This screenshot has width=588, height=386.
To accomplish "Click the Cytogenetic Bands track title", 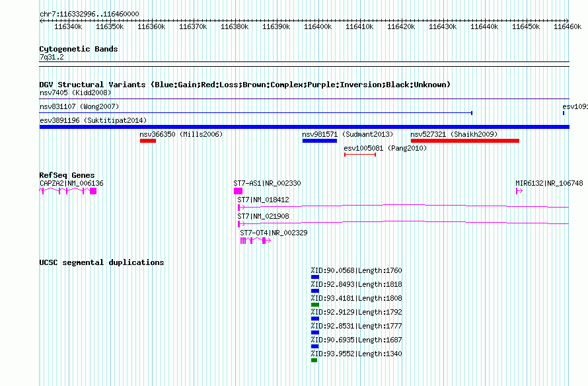I will point(79,49).
